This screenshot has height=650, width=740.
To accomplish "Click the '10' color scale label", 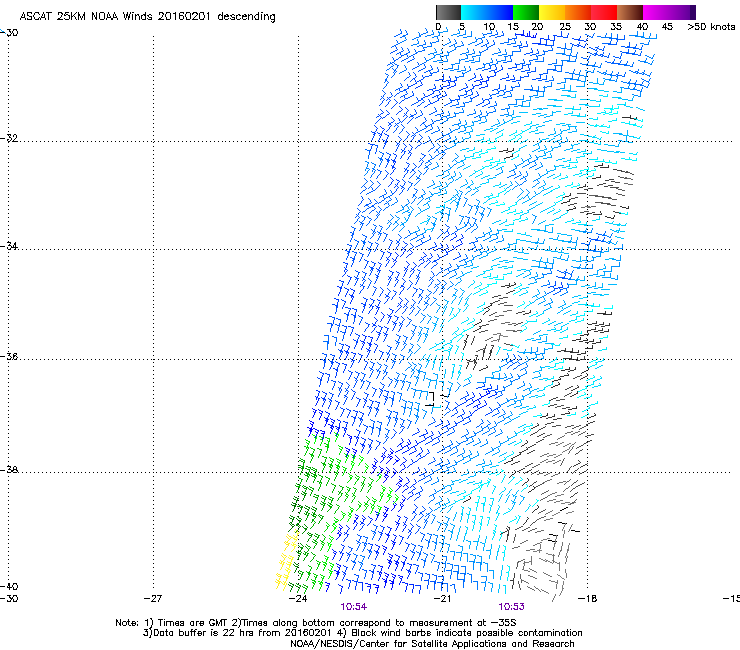I will [x=489, y=27].
